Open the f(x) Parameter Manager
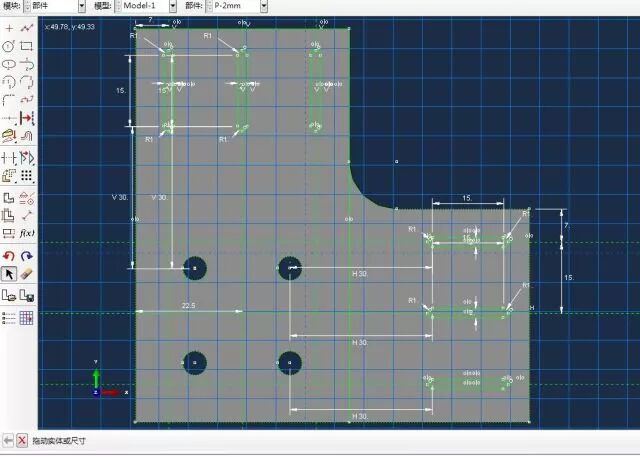The height and width of the screenshot is (457, 640). click(x=27, y=233)
